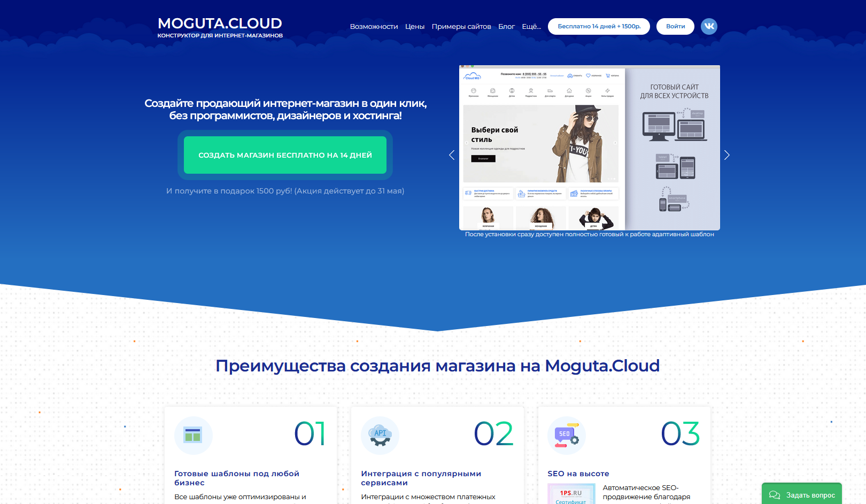Open the VK social network icon

(x=709, y=26)
